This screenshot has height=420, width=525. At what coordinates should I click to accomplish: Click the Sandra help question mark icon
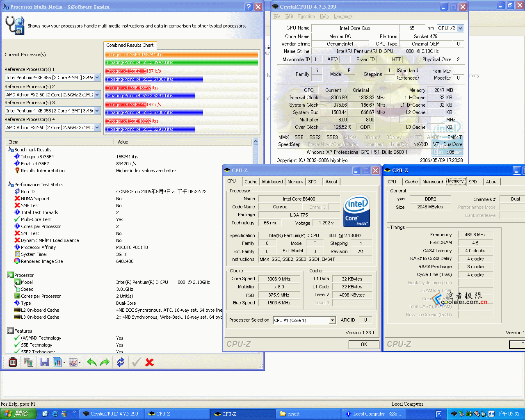pyautogui.click(x=249, y=7)
